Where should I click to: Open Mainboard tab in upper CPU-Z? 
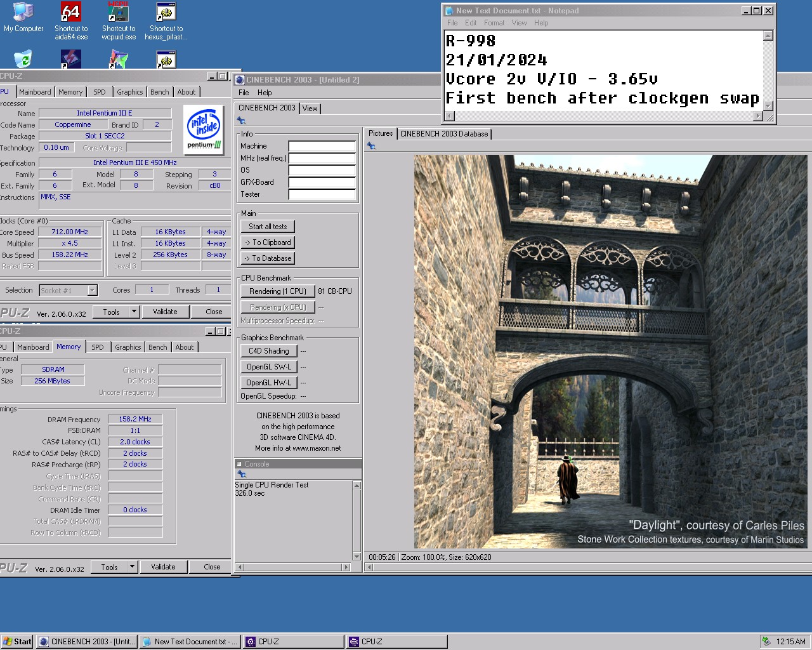tap(35, 92)
